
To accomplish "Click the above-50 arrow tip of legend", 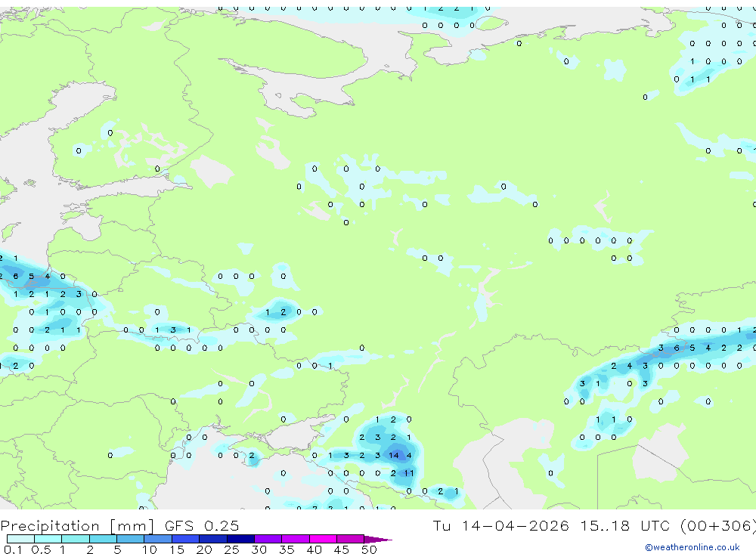I will [378, 540].
